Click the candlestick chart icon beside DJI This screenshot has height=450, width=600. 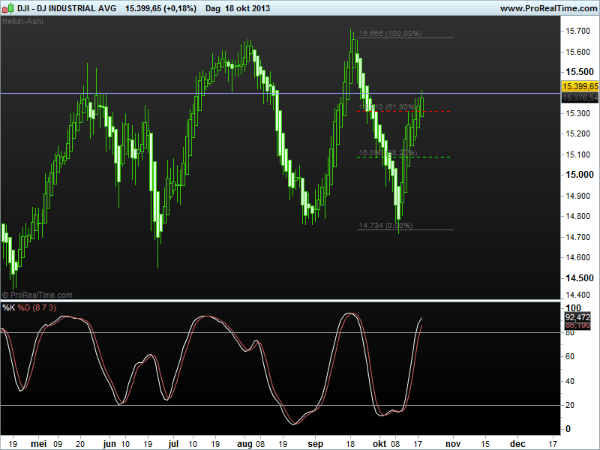pos(8,8)
